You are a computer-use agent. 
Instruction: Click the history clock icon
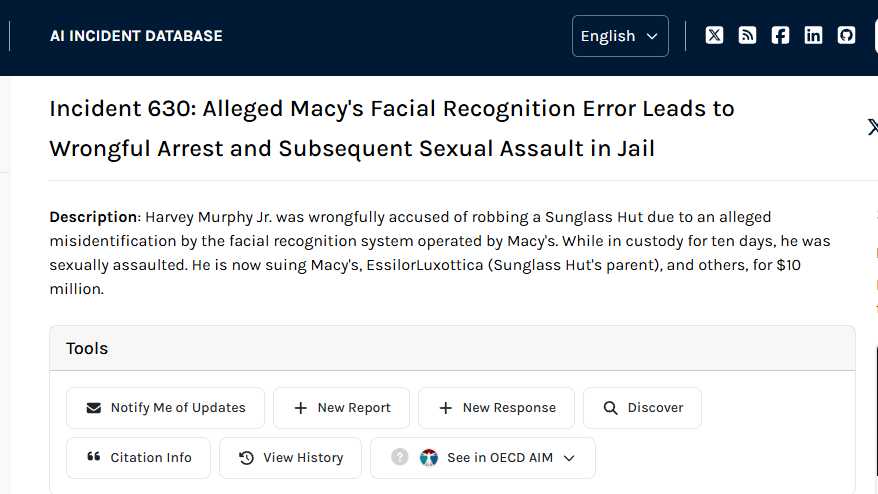(x=246, y=458)
